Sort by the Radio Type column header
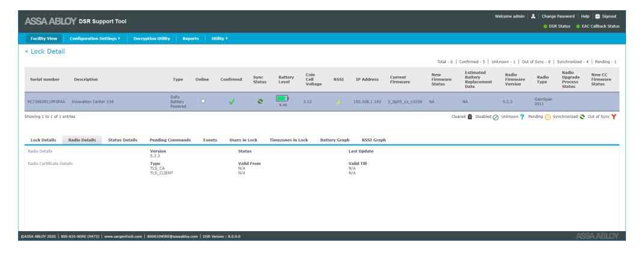The width and height of the screenshot is (644, 257). (x=542, y=79)
